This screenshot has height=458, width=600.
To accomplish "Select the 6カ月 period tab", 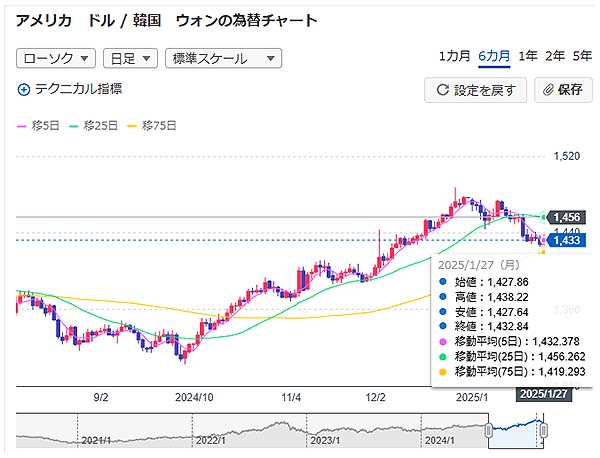I will pyautogui.click(x=494, y=57).
